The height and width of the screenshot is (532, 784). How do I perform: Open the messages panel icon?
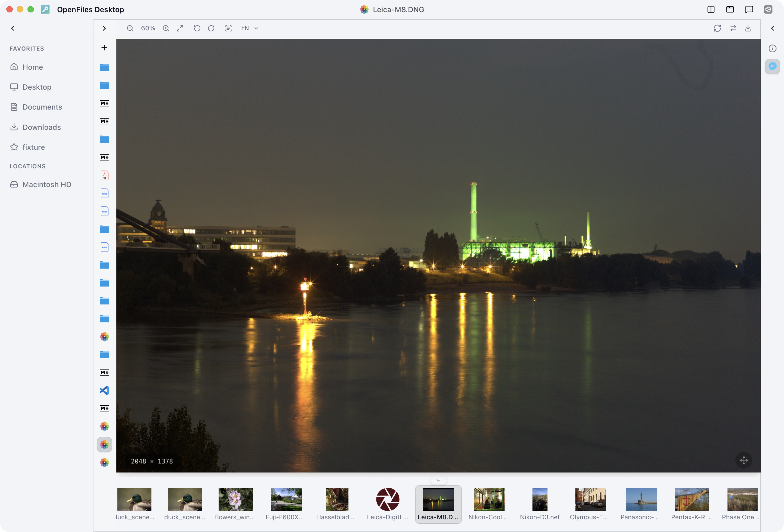[x=749, y=10]
